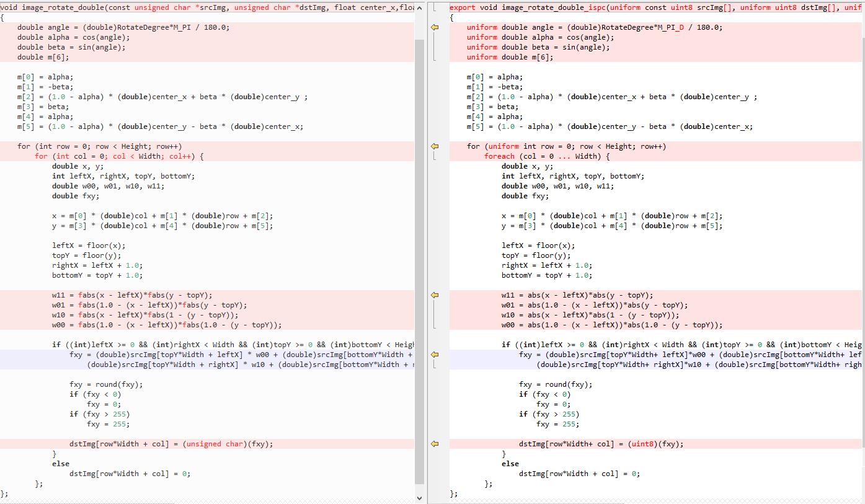Click 'double m[6];' line in left pane
The width and height of the screenshot is (865, 504).
click(x=43, y=57)
